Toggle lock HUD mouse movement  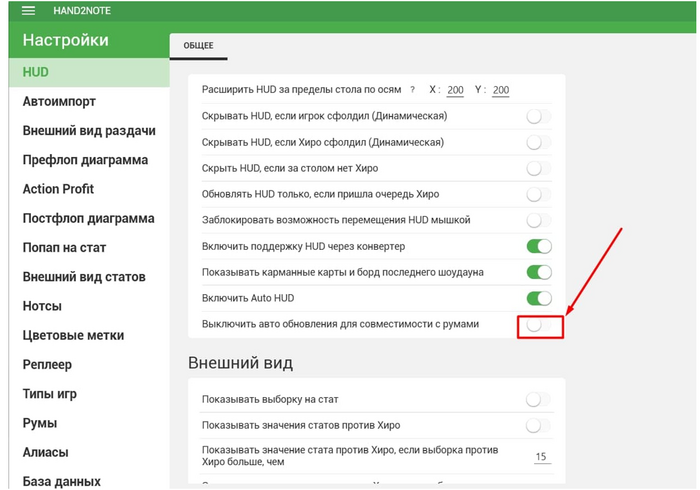(x=539, y=220)
